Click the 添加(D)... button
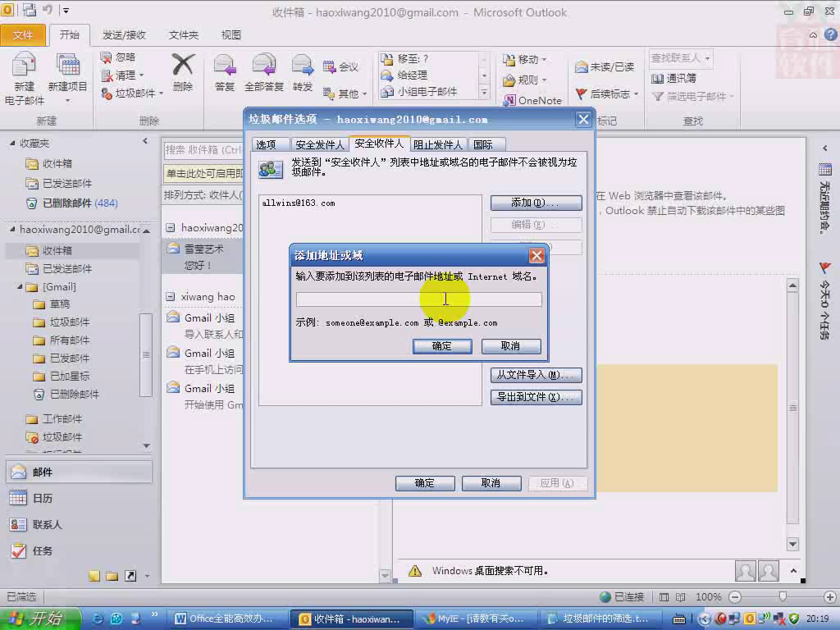 [x=536, y=203]
